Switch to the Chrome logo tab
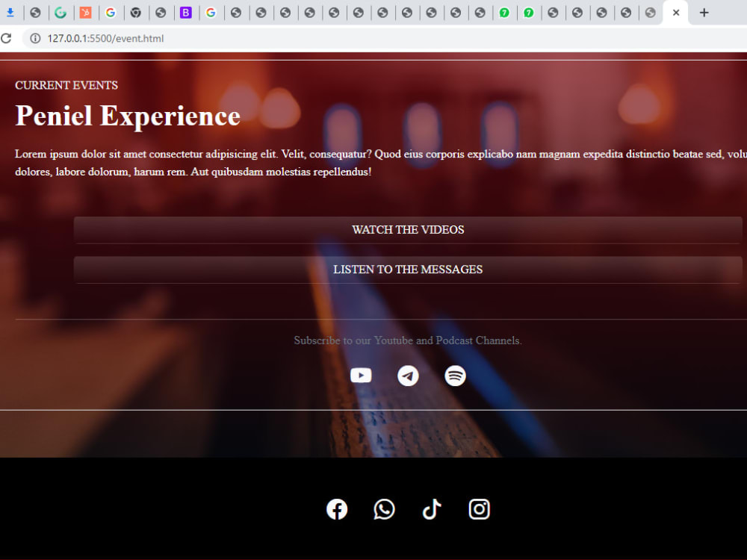 click(x=136, y=13)
